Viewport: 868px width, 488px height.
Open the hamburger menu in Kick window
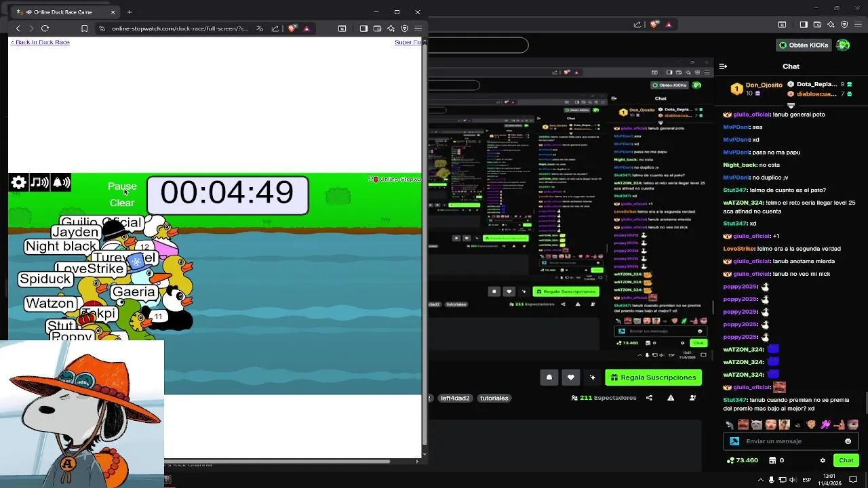click(x=859, y=24)
